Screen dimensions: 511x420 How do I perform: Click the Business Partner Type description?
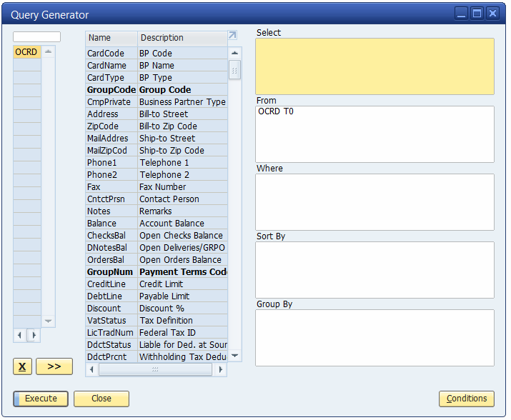182,101
